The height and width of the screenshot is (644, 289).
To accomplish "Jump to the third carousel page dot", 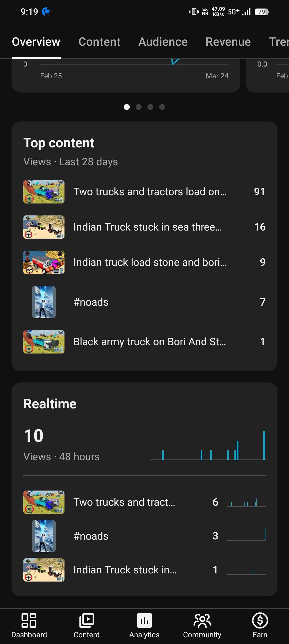I will (150, 107).
